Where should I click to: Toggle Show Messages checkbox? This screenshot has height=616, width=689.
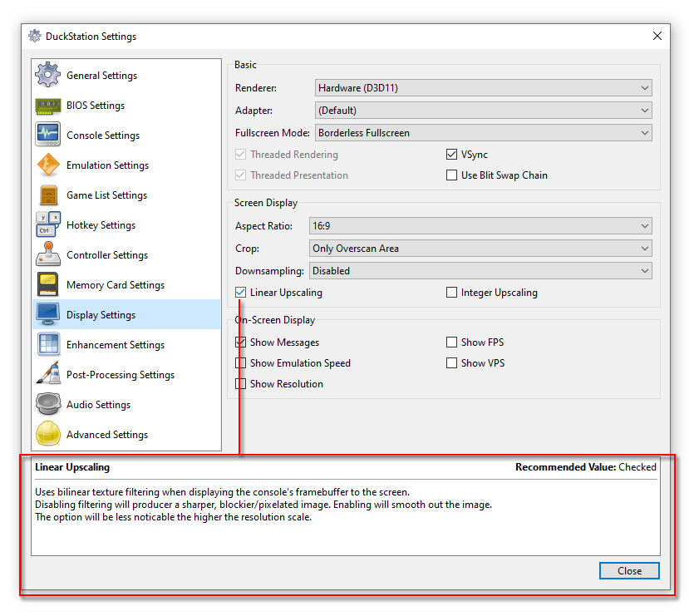(240, 342)
